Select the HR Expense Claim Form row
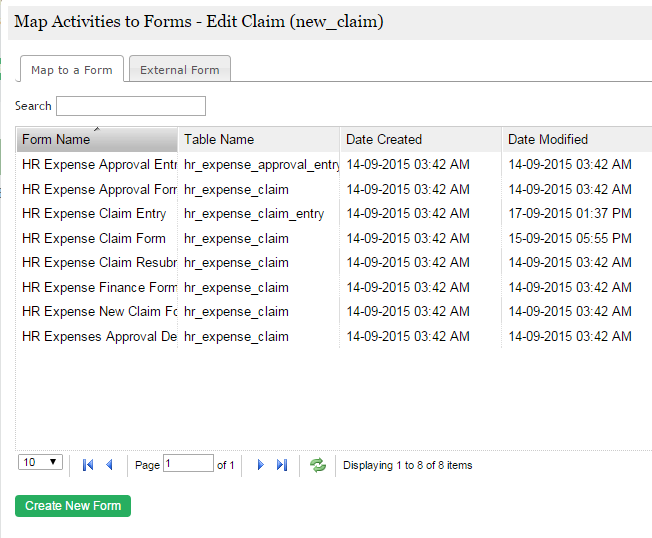This screenshot has height=538, width=652. coord(94,238)
